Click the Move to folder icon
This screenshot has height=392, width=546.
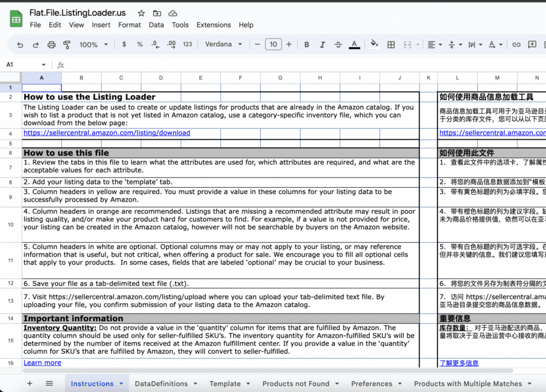click(x=157, y=13)
